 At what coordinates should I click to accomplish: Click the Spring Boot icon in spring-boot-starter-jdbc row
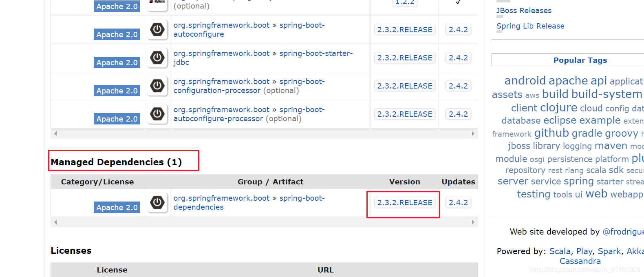coord(157,58)
